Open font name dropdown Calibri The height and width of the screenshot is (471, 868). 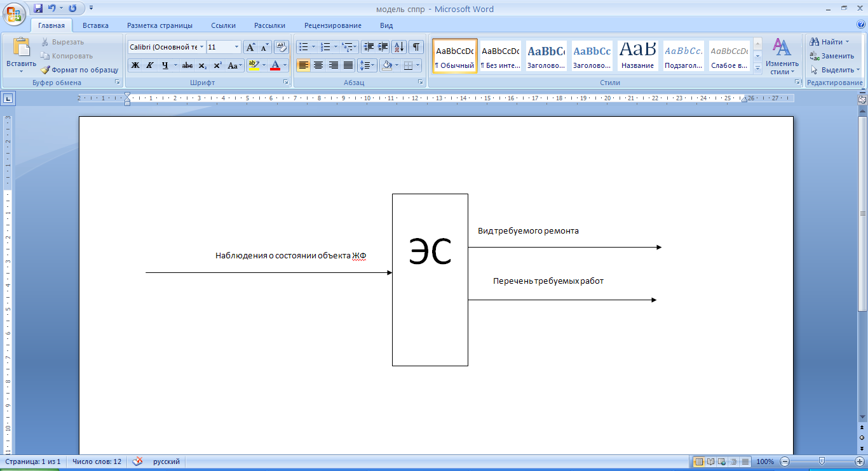coord(202,47)
